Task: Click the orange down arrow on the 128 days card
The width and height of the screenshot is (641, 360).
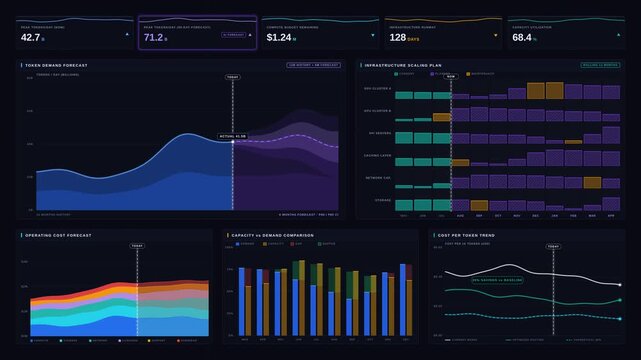Action: point(495,35)
